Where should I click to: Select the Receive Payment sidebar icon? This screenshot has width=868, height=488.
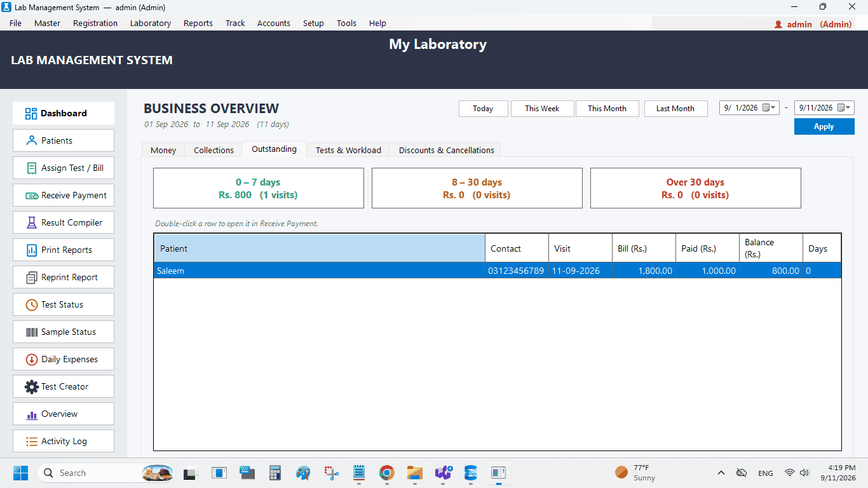[31, 195]
